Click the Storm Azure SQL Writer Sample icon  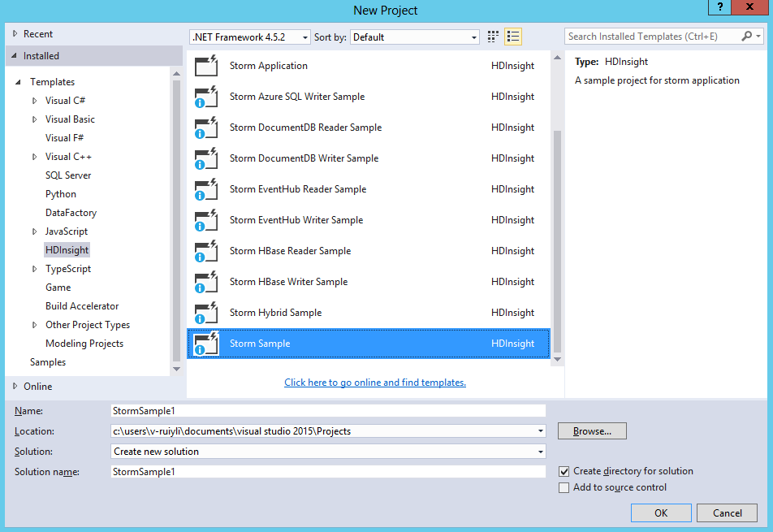click(206, 97)
